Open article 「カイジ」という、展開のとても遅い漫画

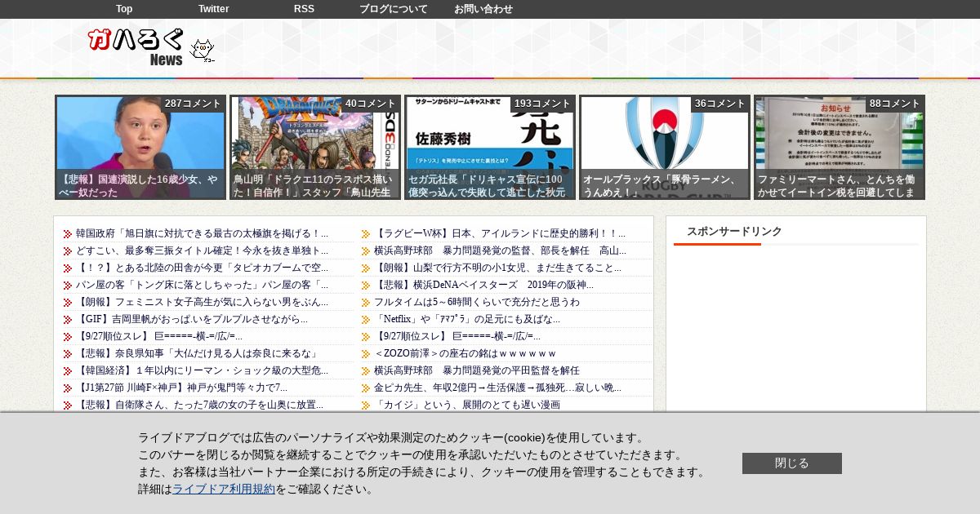click(x=467, y=405)
